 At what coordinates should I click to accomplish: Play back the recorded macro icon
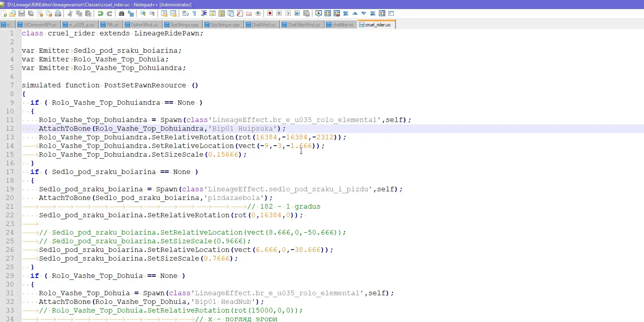tap(288, 13)
